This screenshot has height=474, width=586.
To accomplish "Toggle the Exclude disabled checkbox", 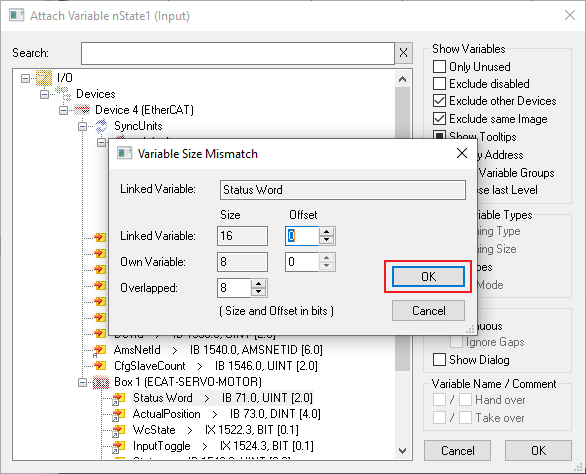I will coord(440,83).
